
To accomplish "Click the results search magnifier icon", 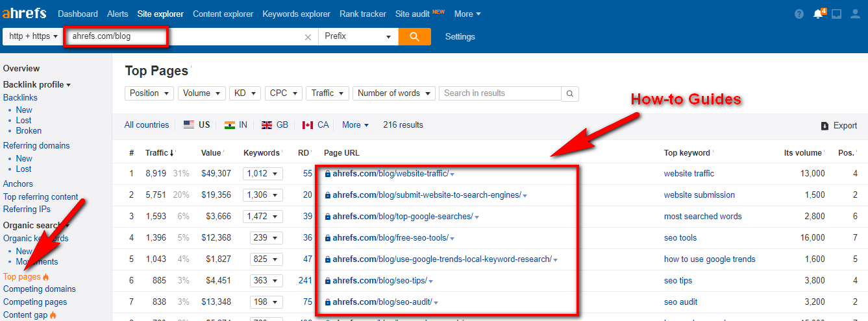I will [x=569, y=93].
